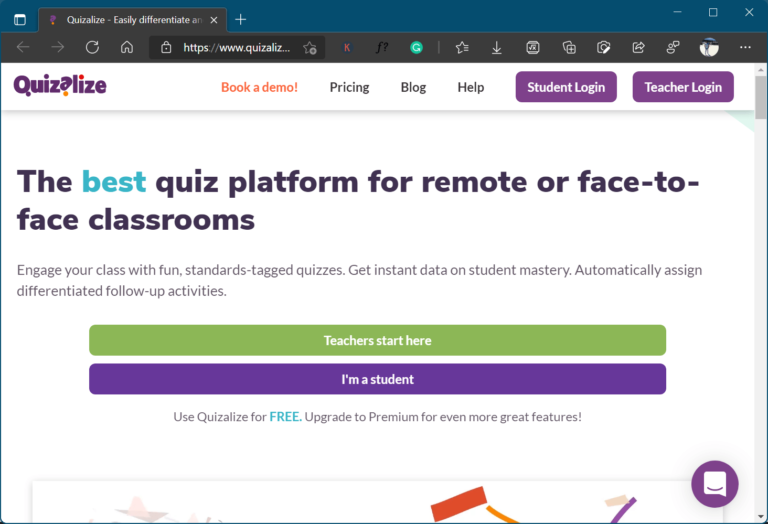The image size is (768, 524).
Task: Click the 'Engage your class' description text
Action: pyautogui.click(x=360, y=280)
